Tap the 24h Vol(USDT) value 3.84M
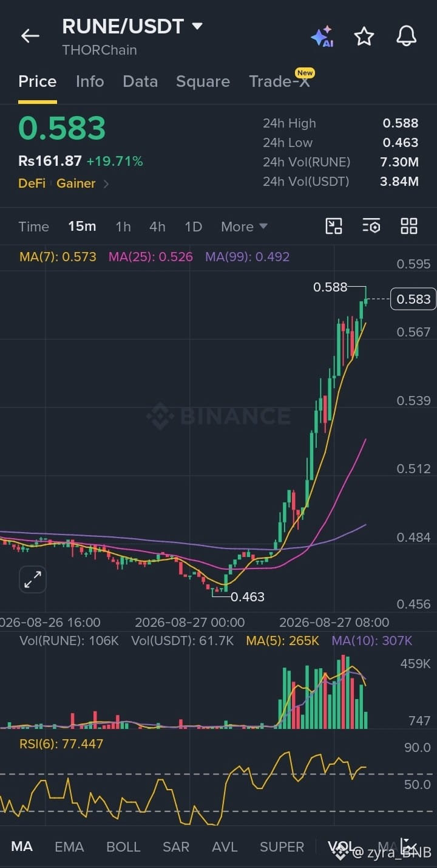Screen dimensions: 437x868 [400, 182]
